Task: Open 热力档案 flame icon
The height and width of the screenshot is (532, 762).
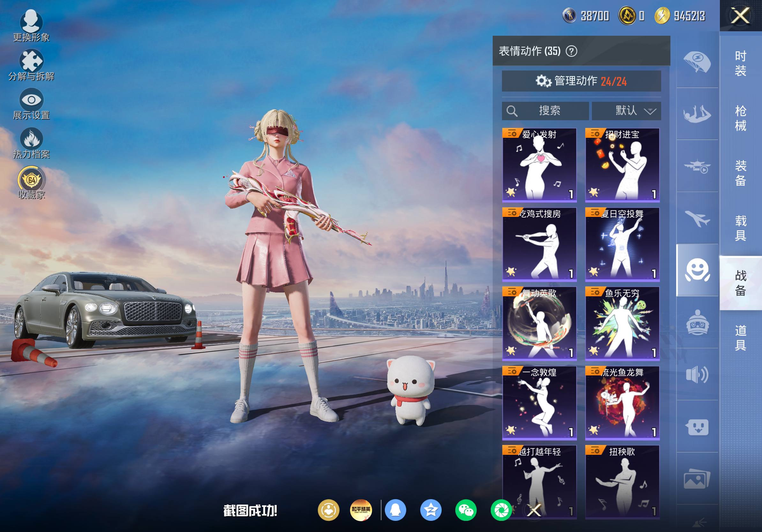Action: point(31,143)
